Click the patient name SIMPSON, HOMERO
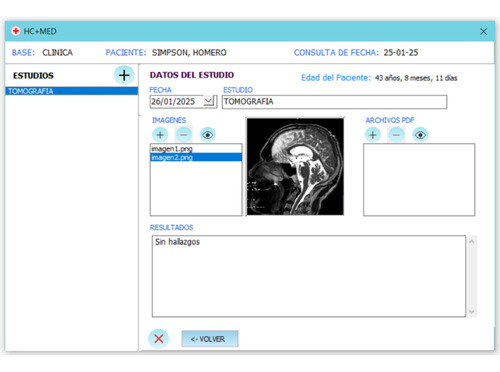500x372 pixels. (189, 53)
